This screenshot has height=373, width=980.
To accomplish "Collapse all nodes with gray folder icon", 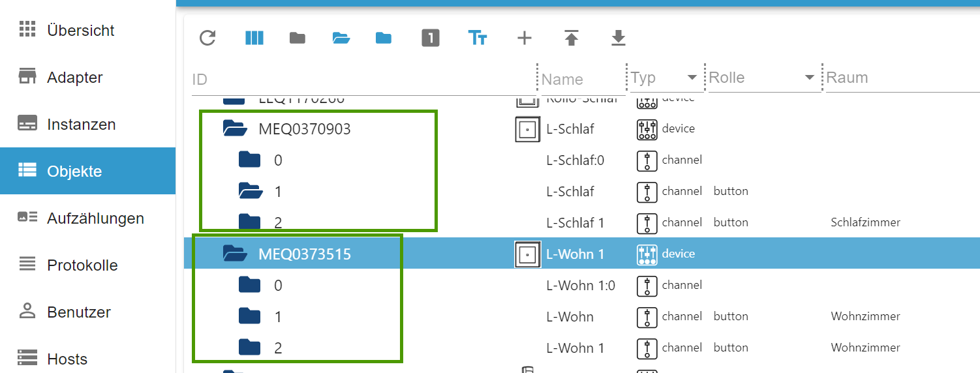I will pos(298,38).
